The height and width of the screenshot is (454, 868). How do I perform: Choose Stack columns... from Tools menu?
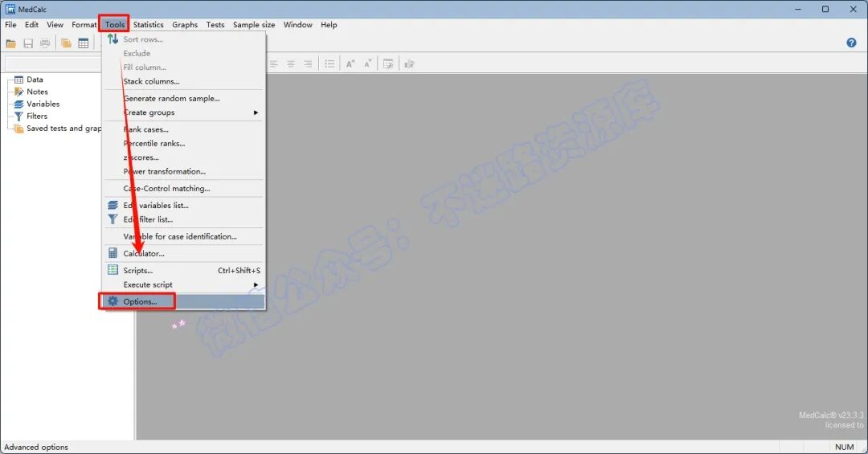coord(183,81)
